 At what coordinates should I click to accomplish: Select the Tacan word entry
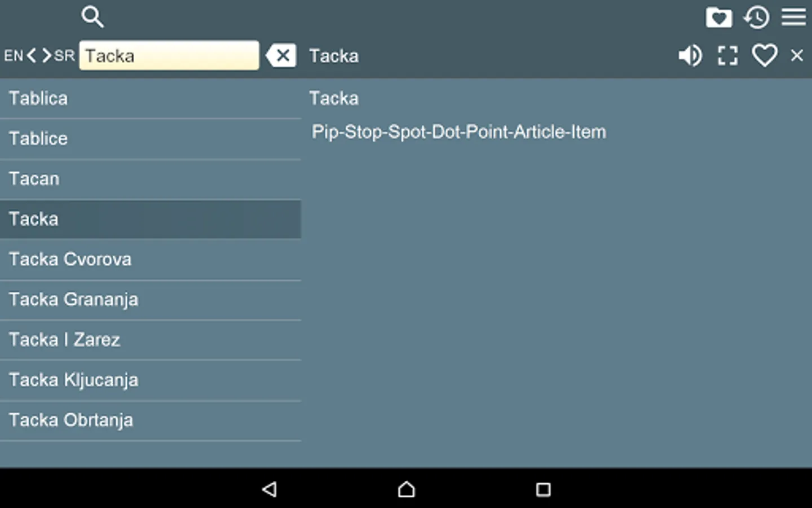pos(151,179)
